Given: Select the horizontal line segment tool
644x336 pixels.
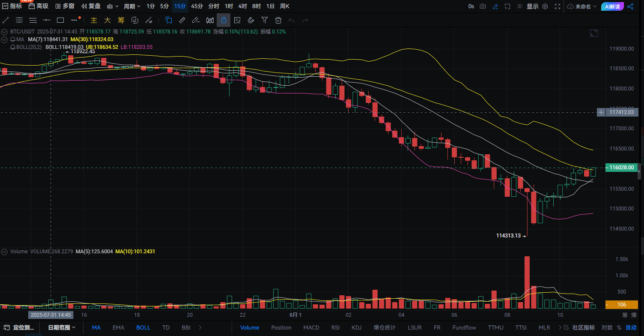Looking at the screenshot, I should 47,20.
